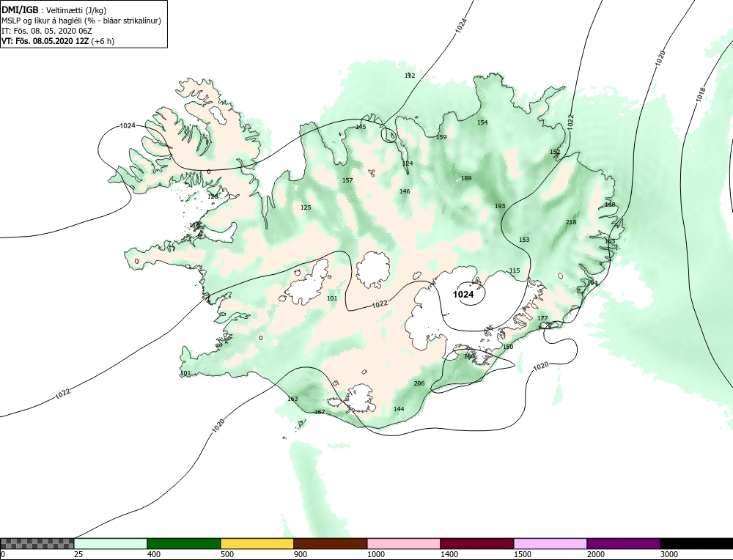Pick the light lilac 1500–2000 legend swatch

point(550,543)
